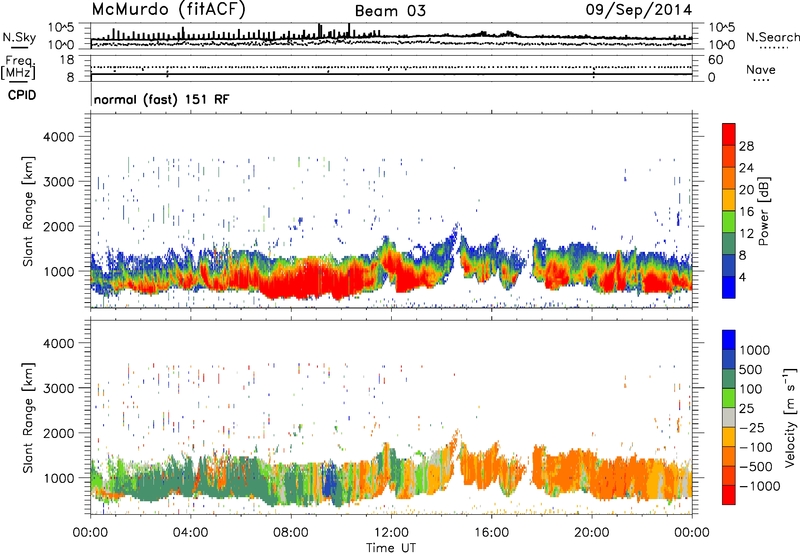Click the 4000 tick of the power panel

(58, 137)
